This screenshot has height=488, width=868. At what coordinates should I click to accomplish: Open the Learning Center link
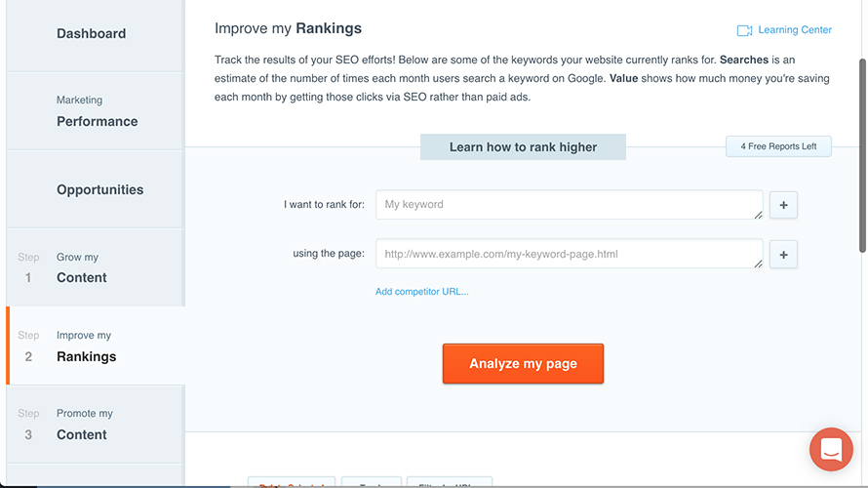click(x=794, y=30)
